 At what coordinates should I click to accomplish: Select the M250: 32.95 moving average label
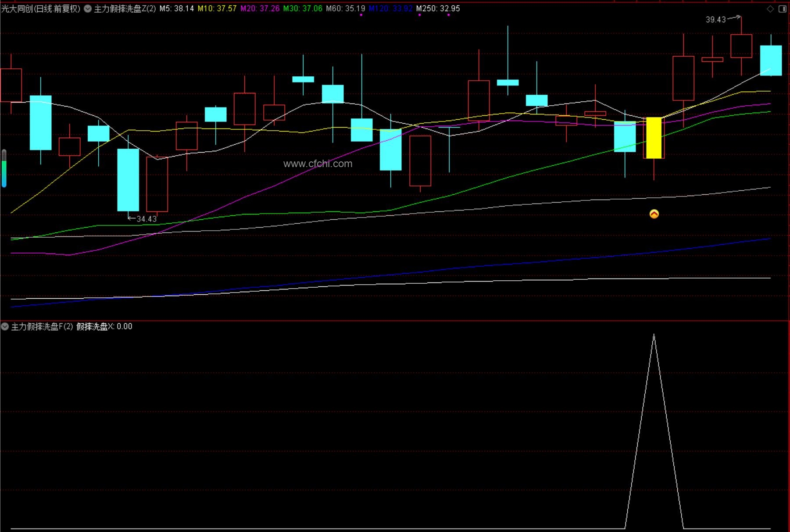click(x=438, y=9)
